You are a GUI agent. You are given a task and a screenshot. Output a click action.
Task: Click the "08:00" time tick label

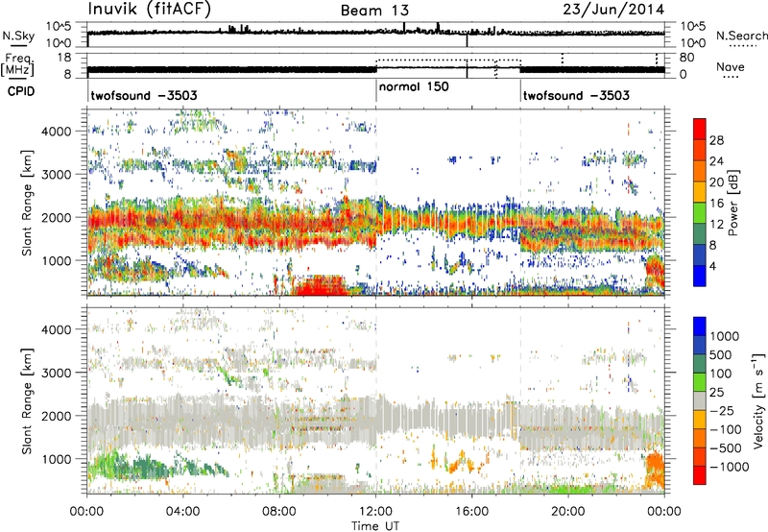click(279, 512)
